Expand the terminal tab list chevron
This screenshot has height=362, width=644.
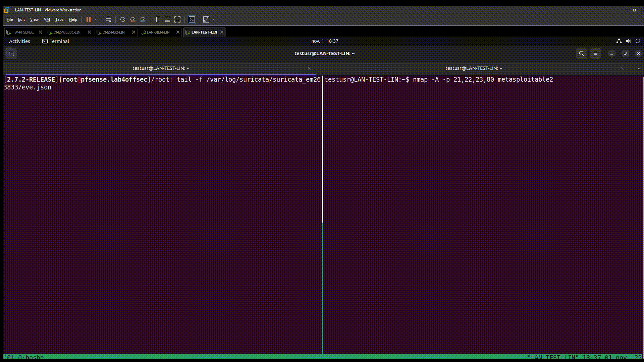click(x=639, y=68)
